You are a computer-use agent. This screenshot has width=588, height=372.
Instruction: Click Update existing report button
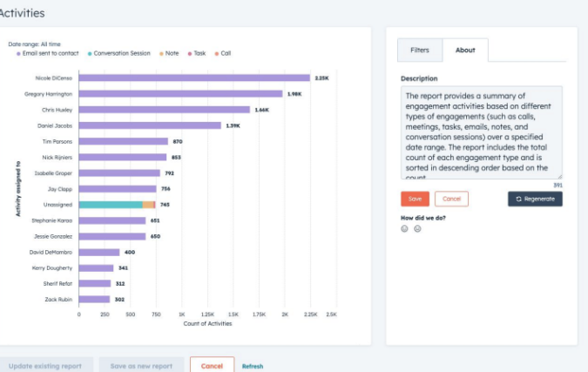pos(45,366)
